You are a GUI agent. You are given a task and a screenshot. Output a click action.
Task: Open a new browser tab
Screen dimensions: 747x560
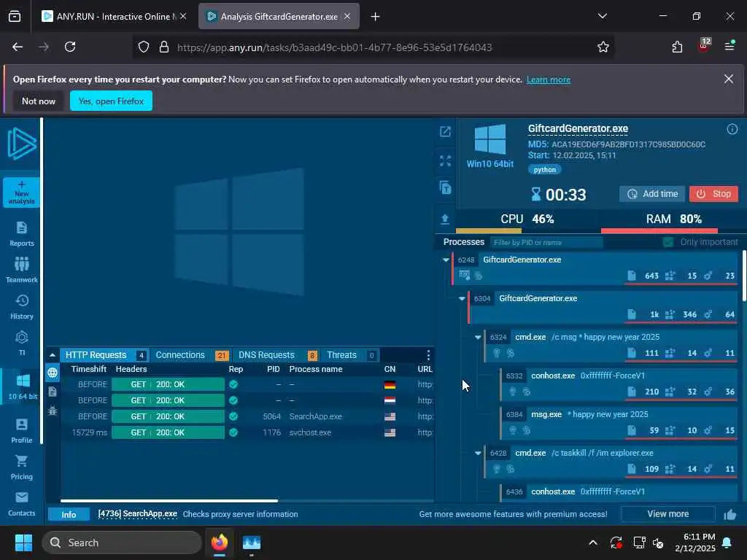pyautogui.click(x=376, y=17)
